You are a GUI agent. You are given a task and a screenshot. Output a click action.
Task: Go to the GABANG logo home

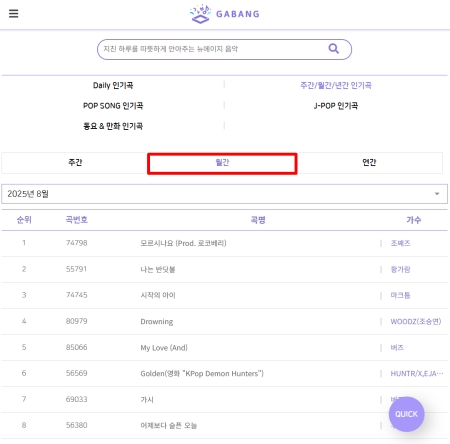click(x=224, y=14)
